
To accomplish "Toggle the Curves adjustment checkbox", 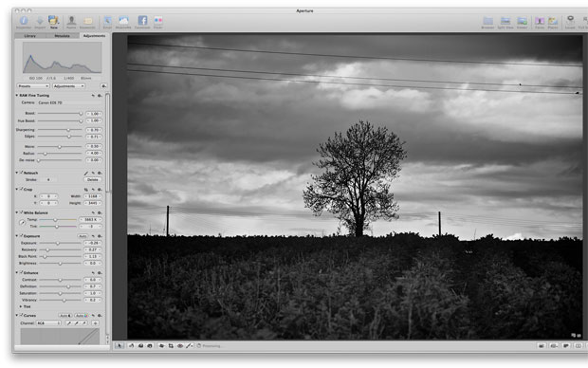I will 22,315.
